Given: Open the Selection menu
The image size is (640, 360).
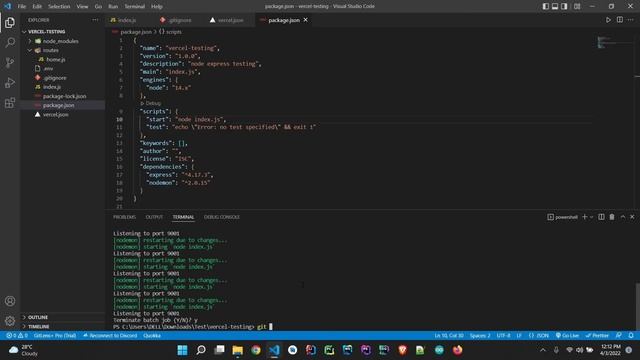Looking at the screenshot, I should tap(59, 7).
